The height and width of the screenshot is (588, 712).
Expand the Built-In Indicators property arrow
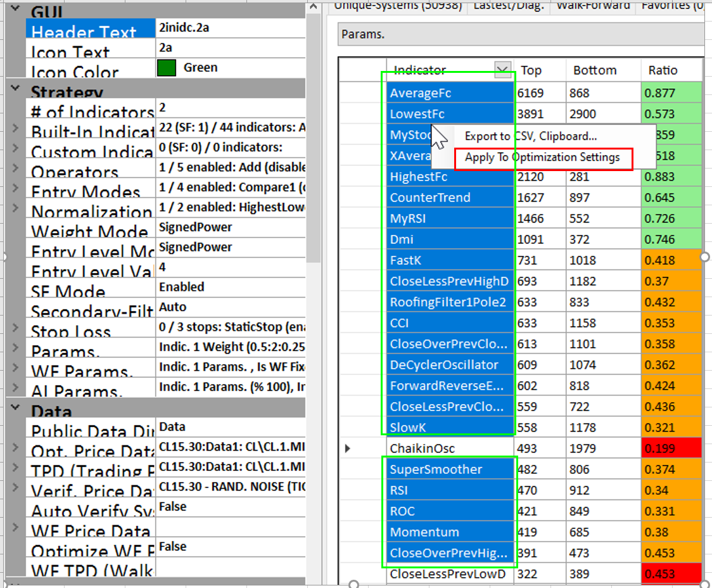click(16, 129)
